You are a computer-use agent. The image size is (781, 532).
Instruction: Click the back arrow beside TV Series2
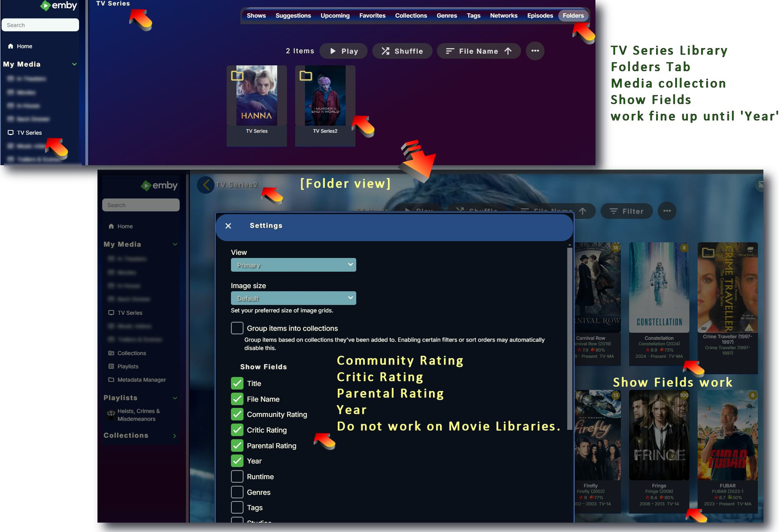(206, 185)
